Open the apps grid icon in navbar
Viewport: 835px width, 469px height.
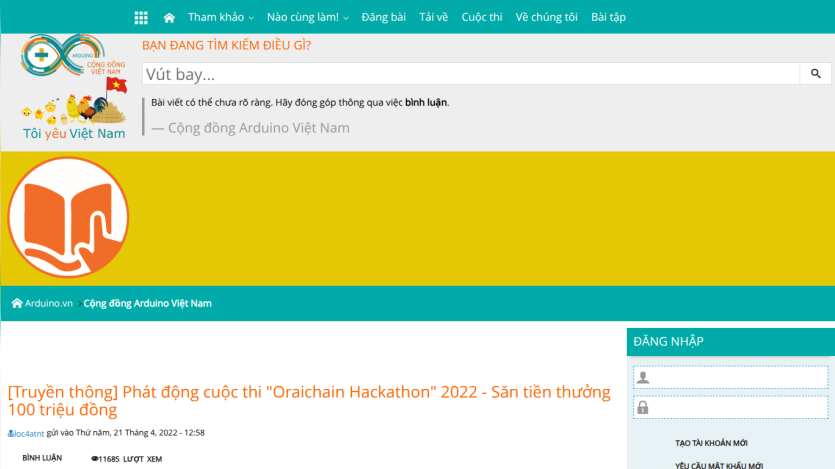141,18
